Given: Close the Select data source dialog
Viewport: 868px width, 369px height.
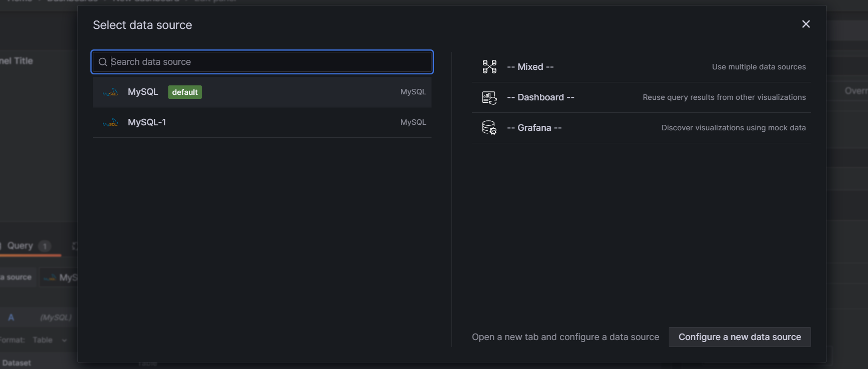Looking at the screenshot, I should [x=806, y=24].
